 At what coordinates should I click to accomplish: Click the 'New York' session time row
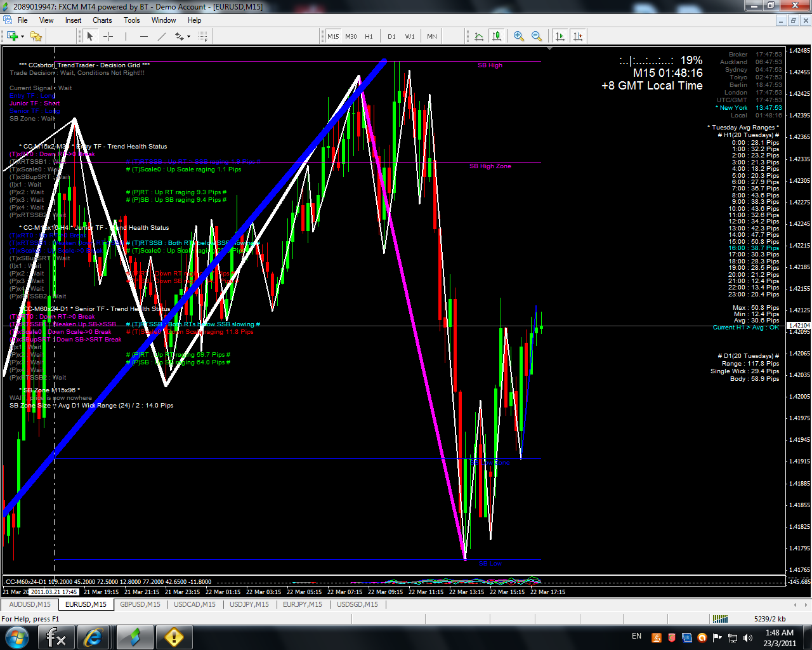pyautogui.click(x=750, y=108)
